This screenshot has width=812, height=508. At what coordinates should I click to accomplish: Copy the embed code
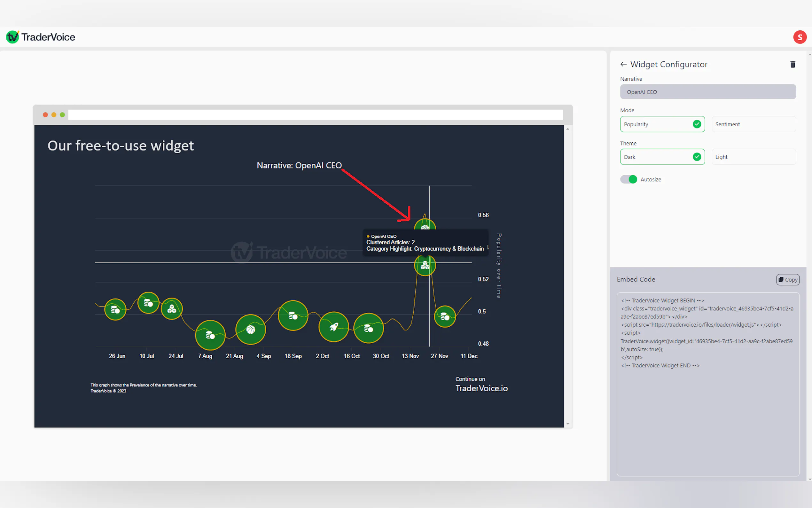tap(787, 280)
